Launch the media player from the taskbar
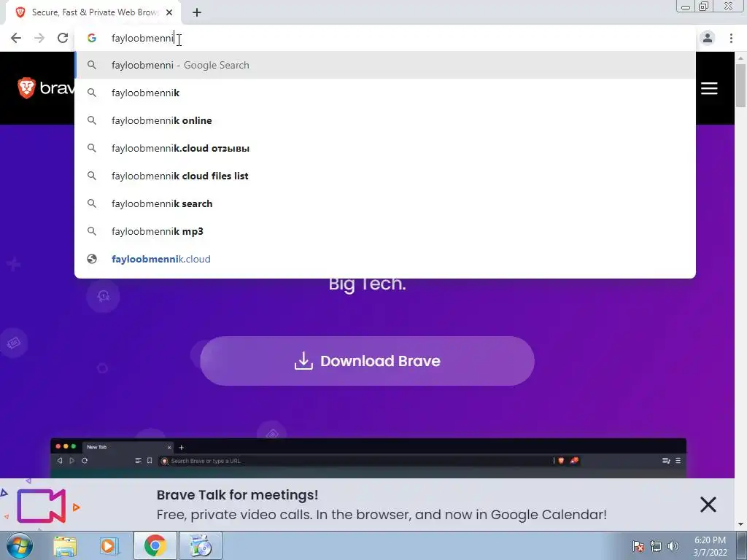Viewport: 747px width, 560px height. pyautogui.click(x=109, y=545)
